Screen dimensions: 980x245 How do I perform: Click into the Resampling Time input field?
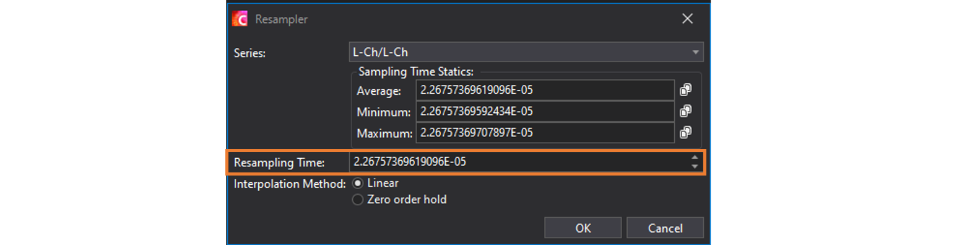coord(519,162)
